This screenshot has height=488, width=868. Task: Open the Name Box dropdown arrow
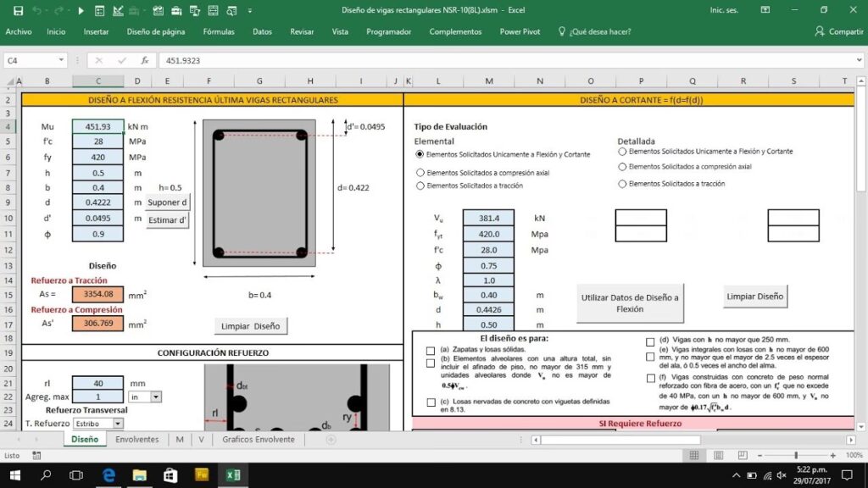pyautogui.click(x=62, y=61)
